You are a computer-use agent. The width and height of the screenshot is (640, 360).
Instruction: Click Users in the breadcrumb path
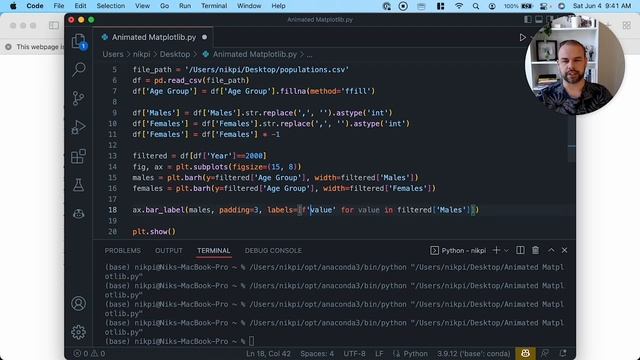(113, 54)
